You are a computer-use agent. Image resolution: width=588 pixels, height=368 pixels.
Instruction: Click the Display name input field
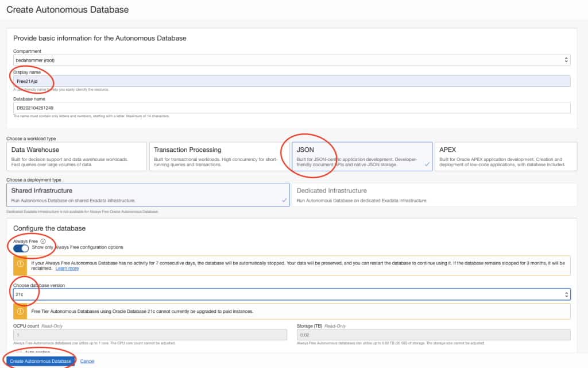pos(287,80)
